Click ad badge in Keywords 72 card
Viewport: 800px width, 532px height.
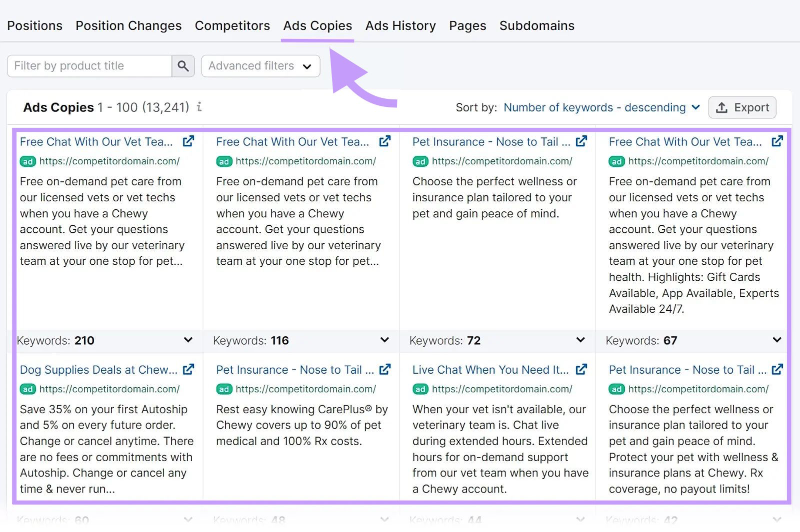420,161
